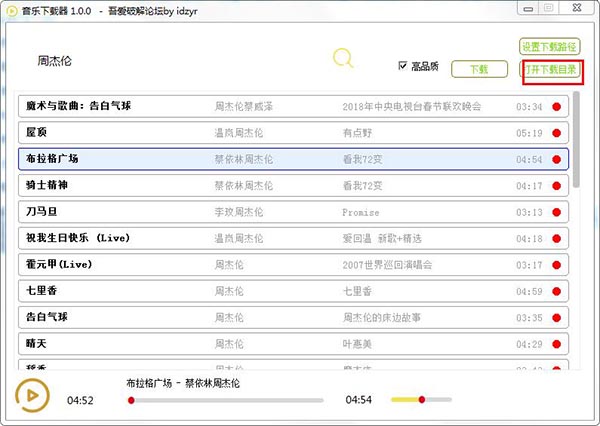Close the 音乐下载器 window
The width and height of the screenshot is (600, 426).
click(x=577, y=8)
